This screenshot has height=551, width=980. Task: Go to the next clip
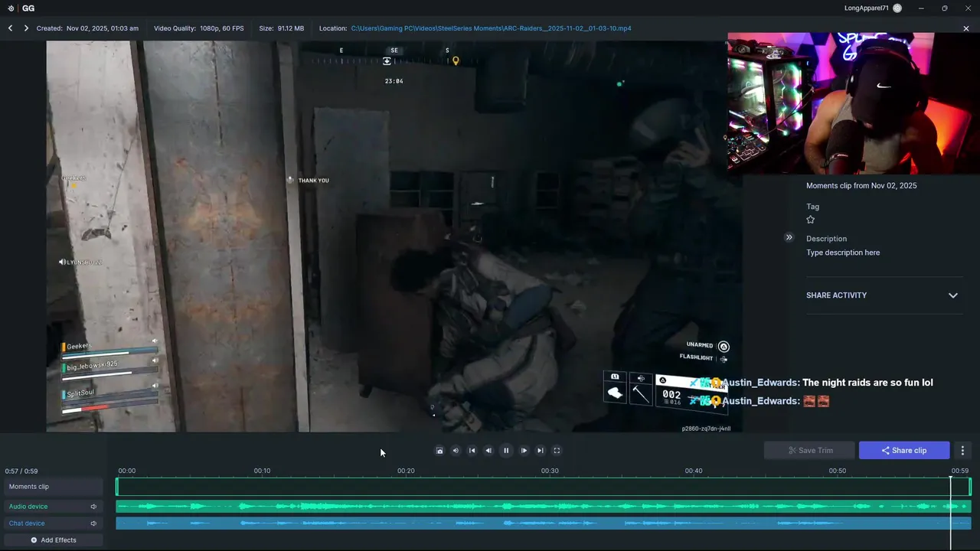(26, 28)
